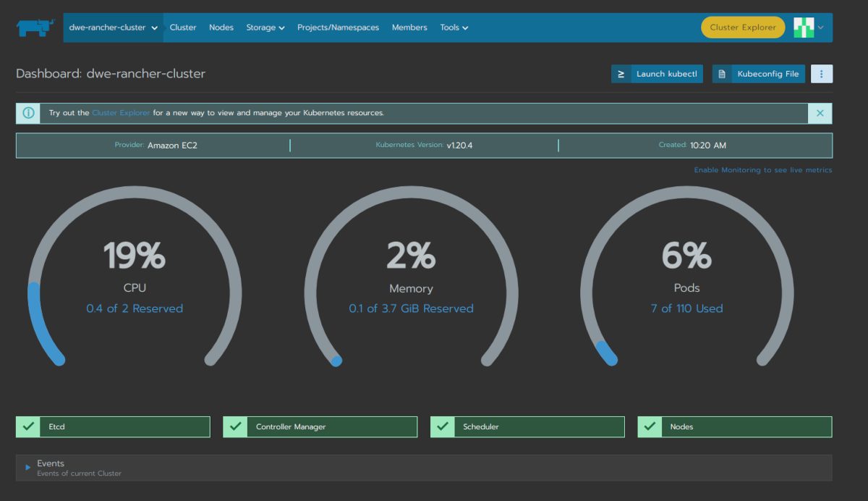Click 'Events of current Cluster' subtitle
This screenshot has height=501, width=868.
80,473
